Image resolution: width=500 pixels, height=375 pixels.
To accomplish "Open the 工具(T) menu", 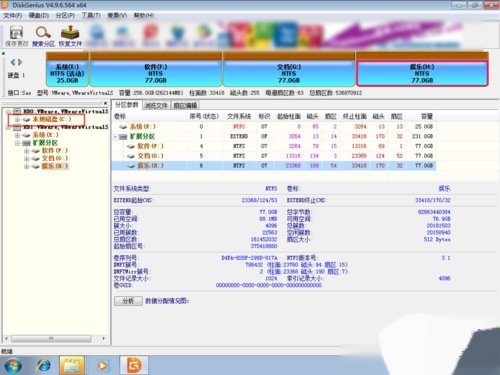I will pos(91,15).
